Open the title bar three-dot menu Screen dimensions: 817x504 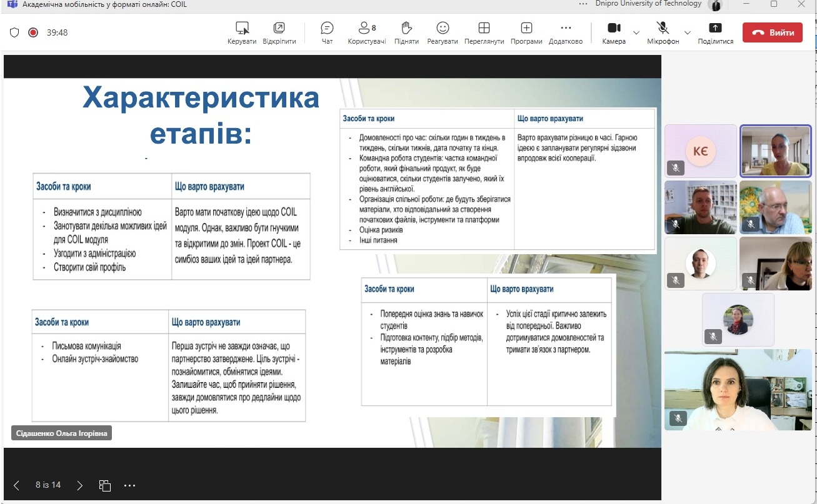pyautogui.click(x=583, y=4)
